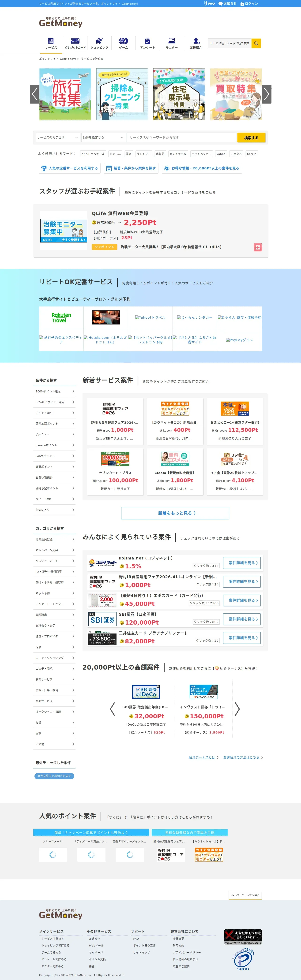Click the Rakuten Travel logo
Screen dimensions: 301x980
pyautogui.click(x=61, y=318)
